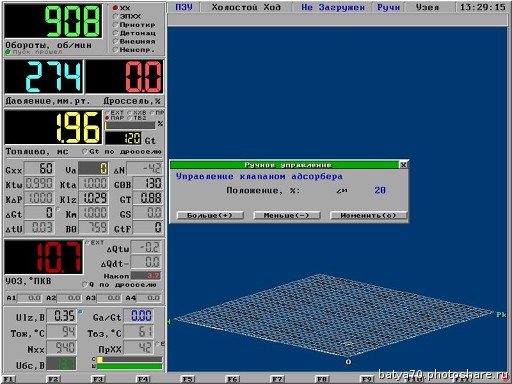Screen dimensions: 512x384
Task: Click the Изменить(о) button
Action: [368, 215]
